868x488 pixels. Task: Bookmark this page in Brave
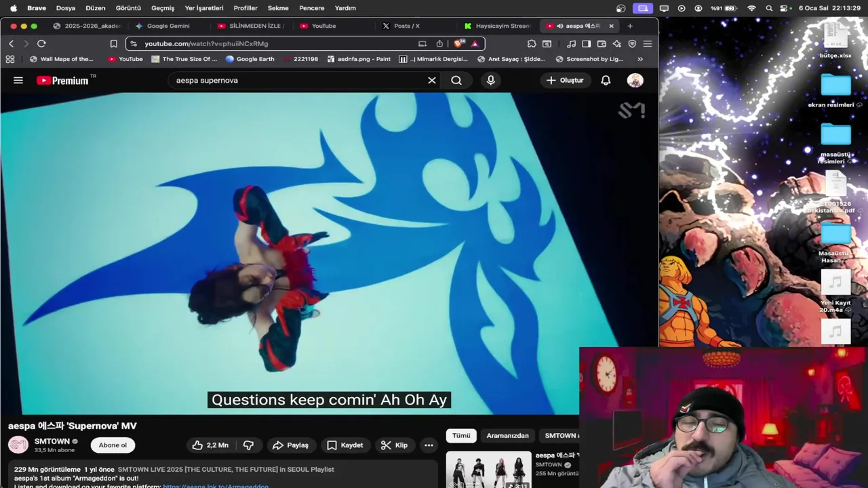click(114, 43)
